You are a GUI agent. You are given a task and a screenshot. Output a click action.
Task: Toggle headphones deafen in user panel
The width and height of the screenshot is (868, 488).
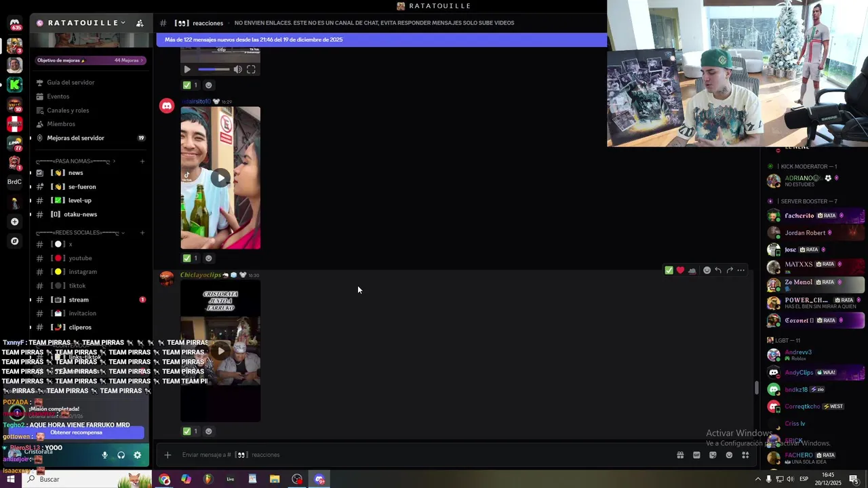pyautogui.click(x=121, y=455)
